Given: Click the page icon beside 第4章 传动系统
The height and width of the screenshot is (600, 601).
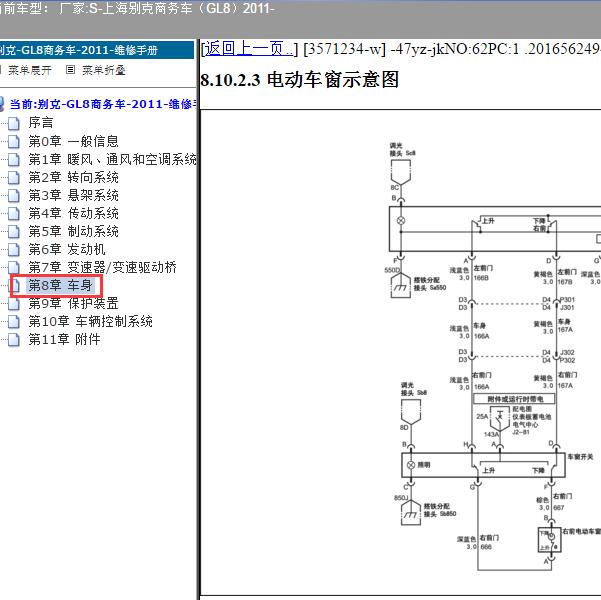Looking at the screenshot, I should [x=14, y=214].
